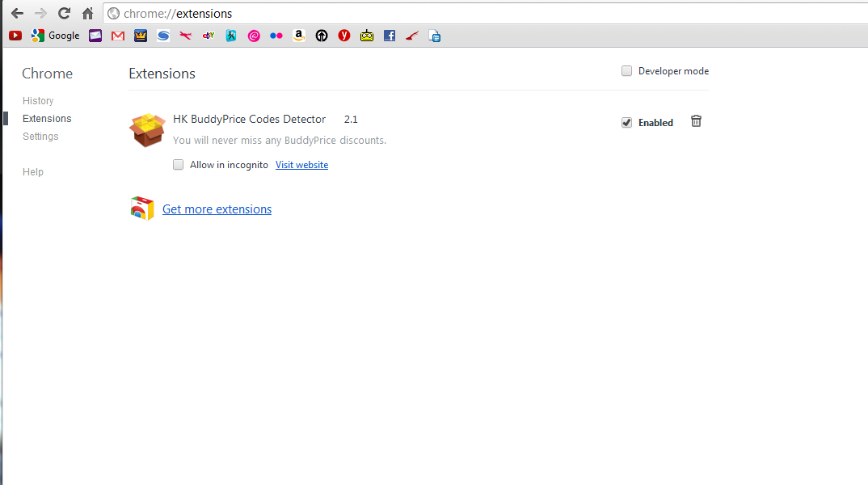Image resolution: width=868 pixels, height=485 pixels.
Task: Click the forward navigation arrow
Action: point(40,13)
